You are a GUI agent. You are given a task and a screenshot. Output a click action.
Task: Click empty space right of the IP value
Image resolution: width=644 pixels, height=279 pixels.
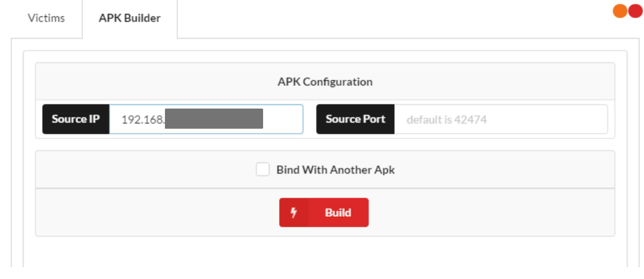[283, 119]
